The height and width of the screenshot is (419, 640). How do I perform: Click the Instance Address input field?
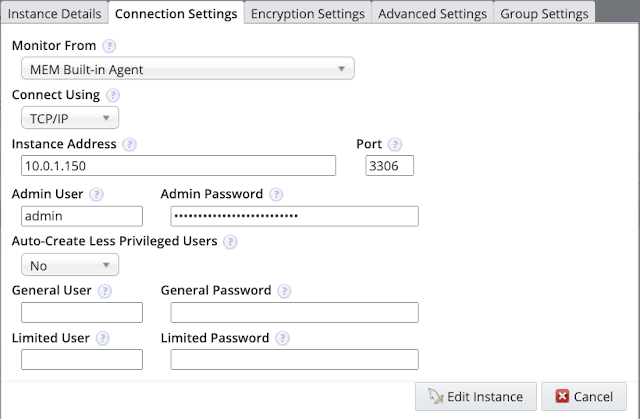coord(178,166)
